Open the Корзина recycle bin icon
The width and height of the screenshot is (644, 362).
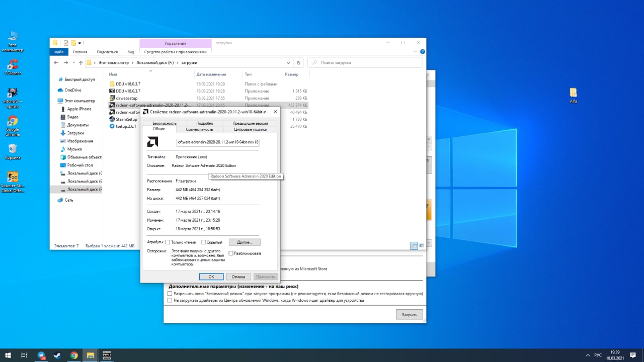click(x=13, y=151)
